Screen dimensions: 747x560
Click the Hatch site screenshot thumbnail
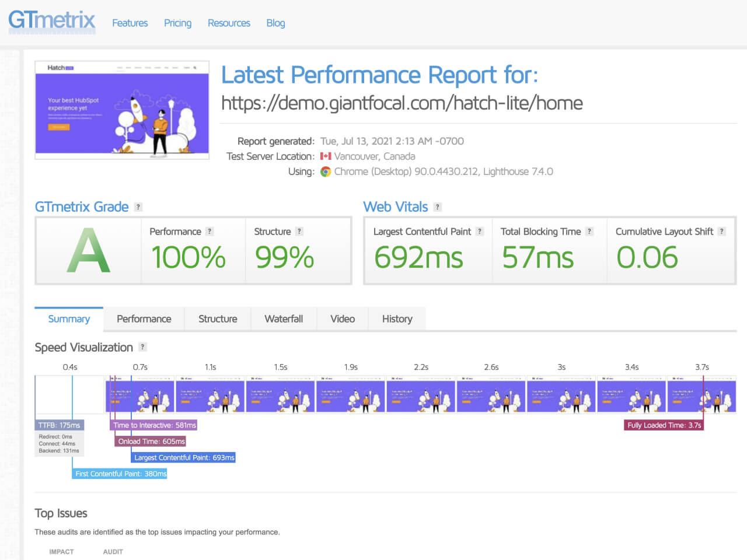pos(122,110)
